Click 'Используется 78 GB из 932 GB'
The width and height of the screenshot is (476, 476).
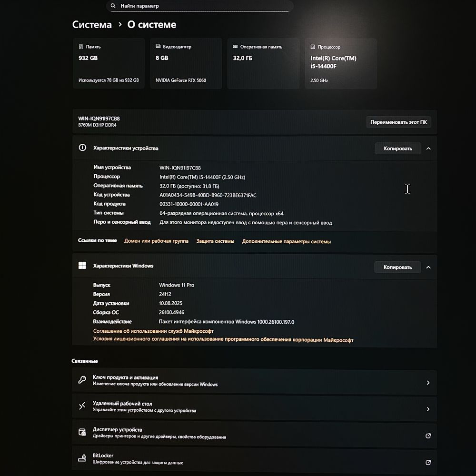point(109,80)
